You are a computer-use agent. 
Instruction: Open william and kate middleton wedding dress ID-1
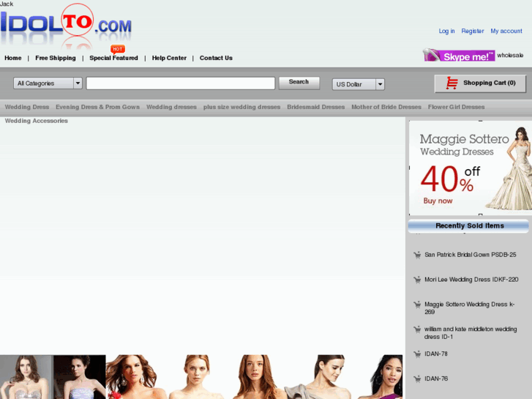click(471, 333)
